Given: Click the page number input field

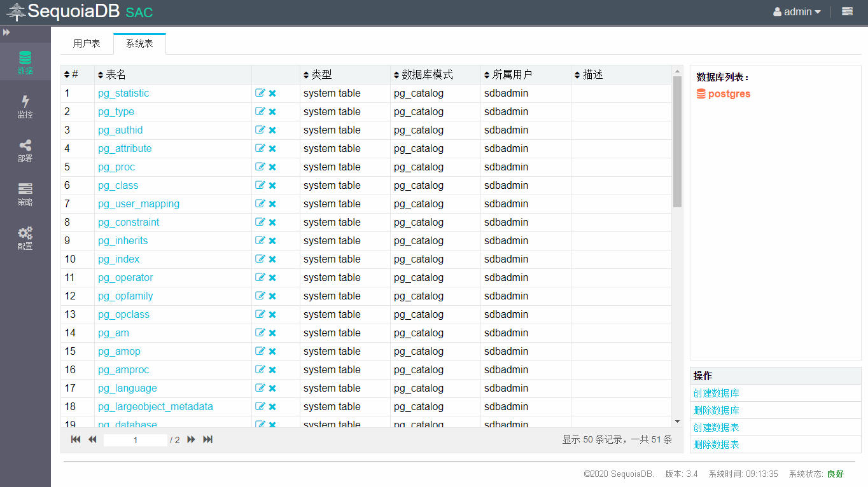Looking at the screenshot, I should click(x=136, y=440).
